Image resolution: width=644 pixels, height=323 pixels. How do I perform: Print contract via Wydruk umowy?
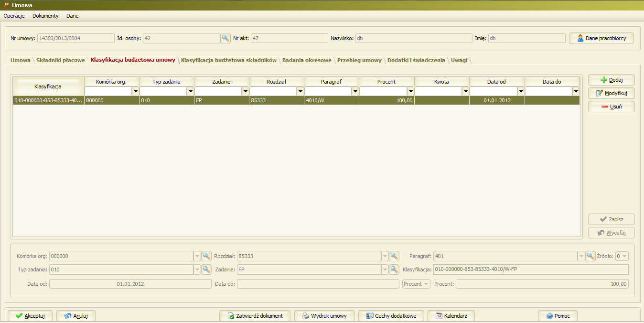click(324, 316)
